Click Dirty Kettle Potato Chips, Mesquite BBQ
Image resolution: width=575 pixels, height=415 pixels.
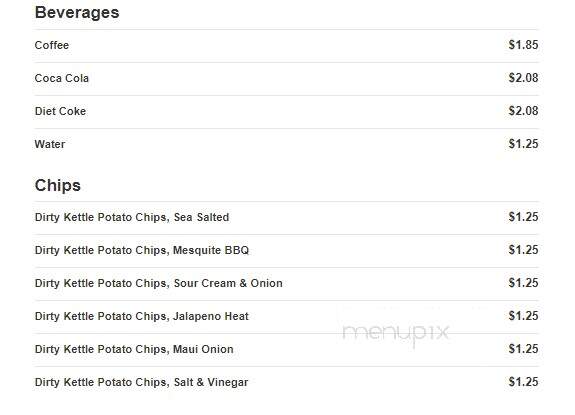click(142, 250)
